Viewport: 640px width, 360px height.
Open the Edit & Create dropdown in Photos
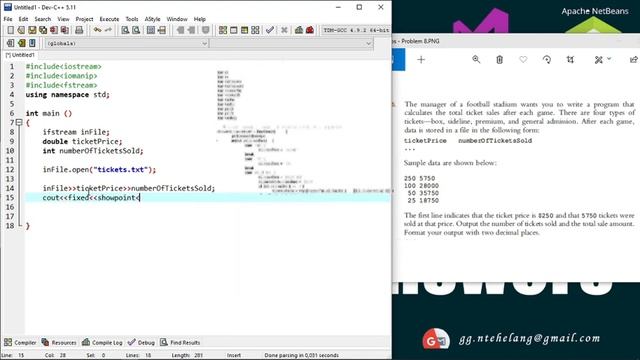pyautogui.click(x=602, y=60)
